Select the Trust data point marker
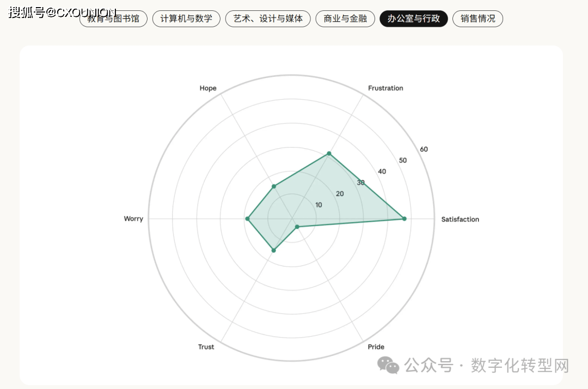 (273, 250)
